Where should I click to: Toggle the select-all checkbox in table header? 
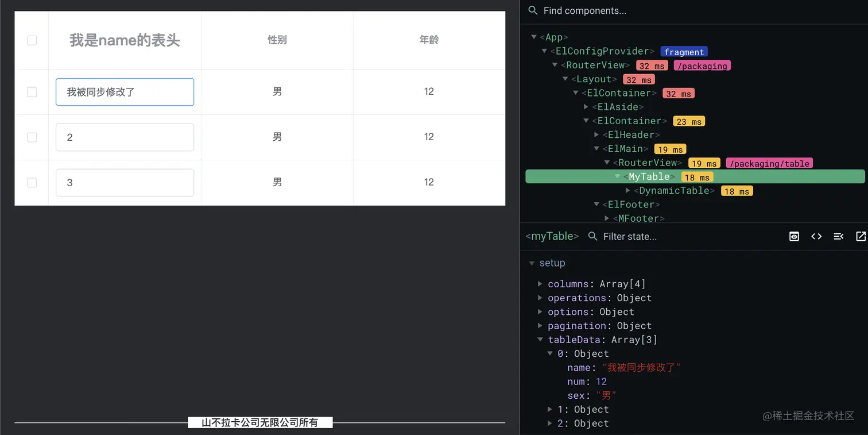(32, 40)
